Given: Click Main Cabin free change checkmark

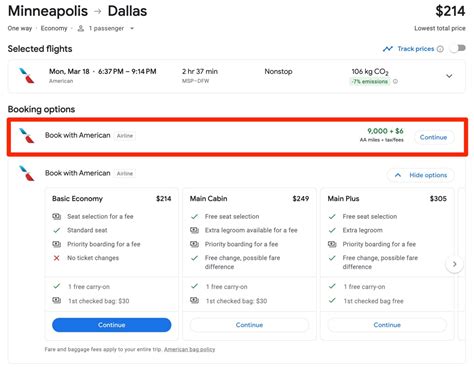Looking at the screenshot, I should pyautogui.click(x=194, y=258).
